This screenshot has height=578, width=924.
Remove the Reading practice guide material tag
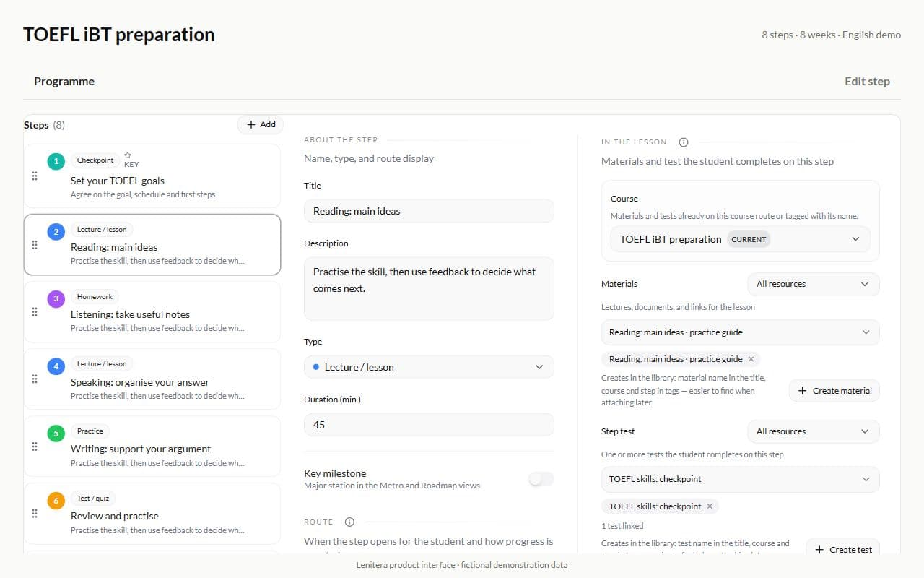751,359
